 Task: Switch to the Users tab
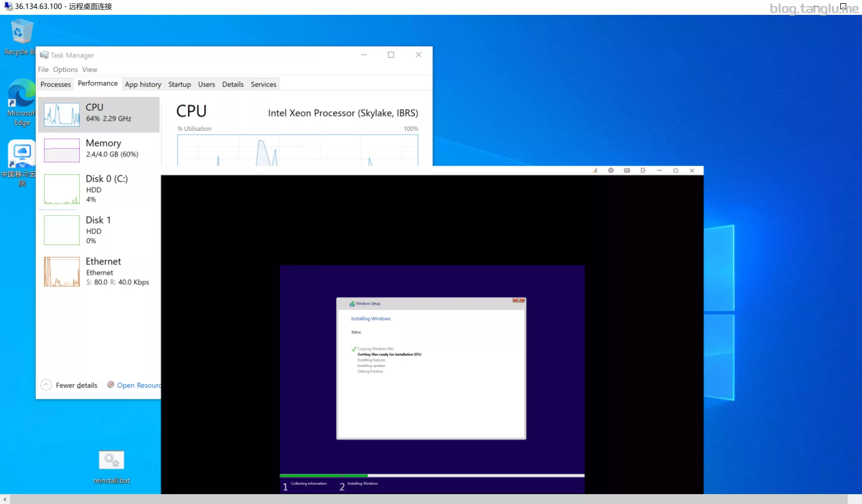point(206,84)
